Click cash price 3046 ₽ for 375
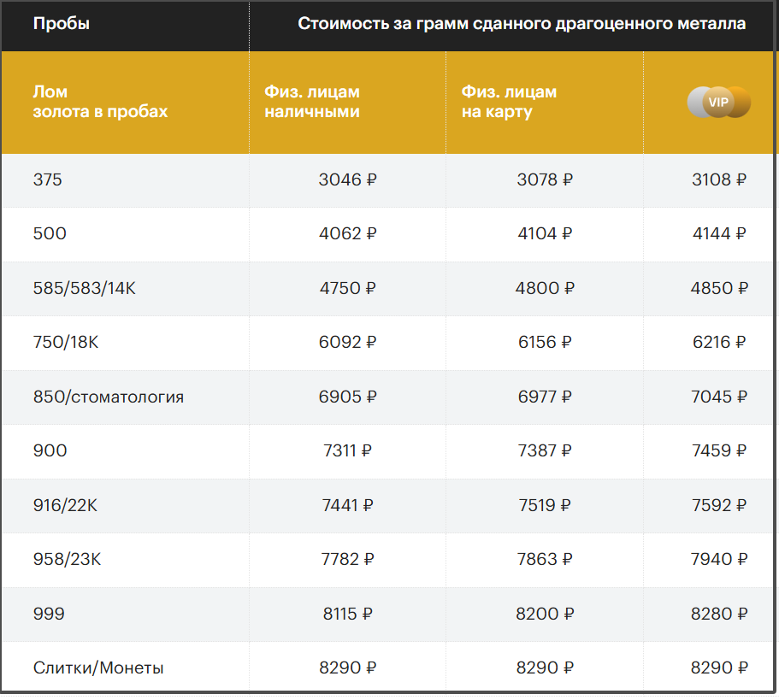The height and width of the screenshot is (700, 779). tap(347, 180)
